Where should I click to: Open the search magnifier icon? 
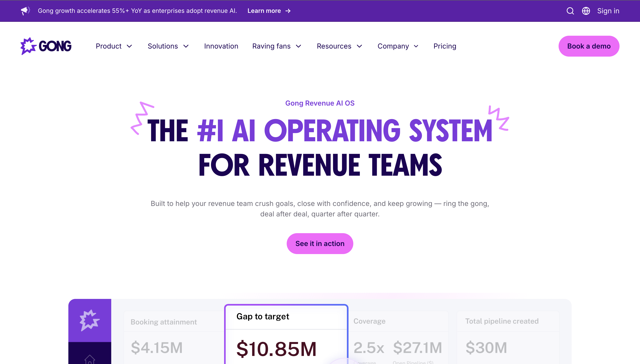[x=570, y=11]
